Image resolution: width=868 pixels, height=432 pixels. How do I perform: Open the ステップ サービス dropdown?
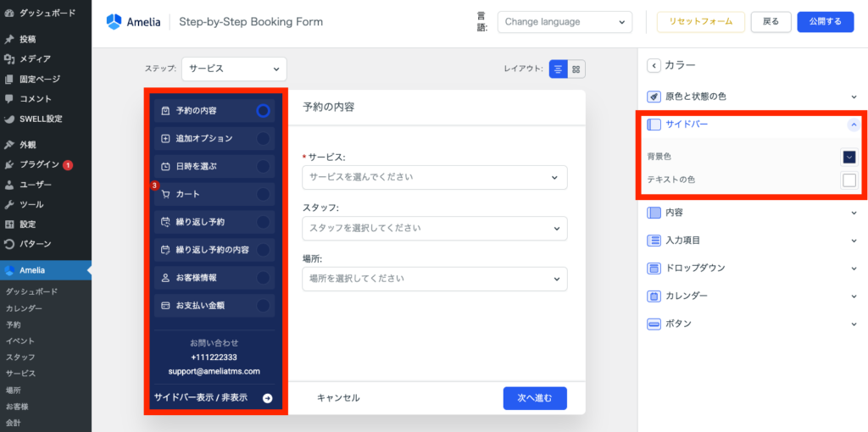234,69
